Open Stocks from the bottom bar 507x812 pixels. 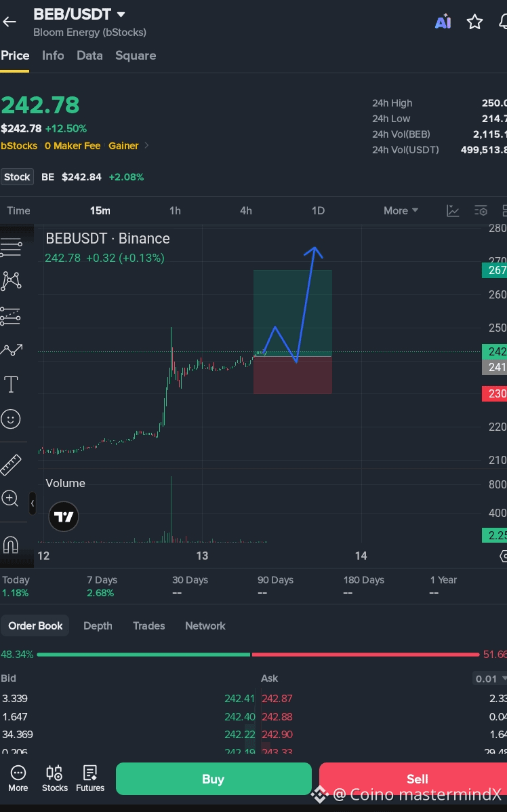54,778
